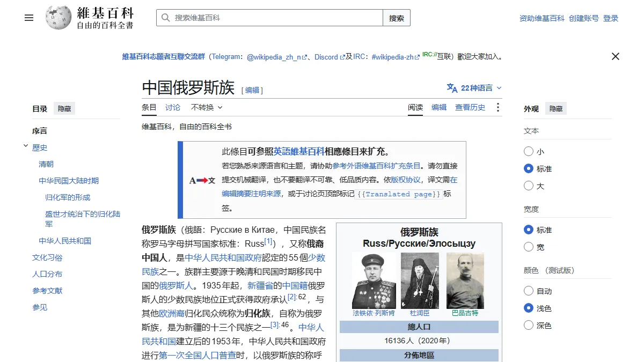Click 法铁依·列斯肯 caption link
Image resolution: width=644 pixels, height=362 pixels.
tap(374, 313)
